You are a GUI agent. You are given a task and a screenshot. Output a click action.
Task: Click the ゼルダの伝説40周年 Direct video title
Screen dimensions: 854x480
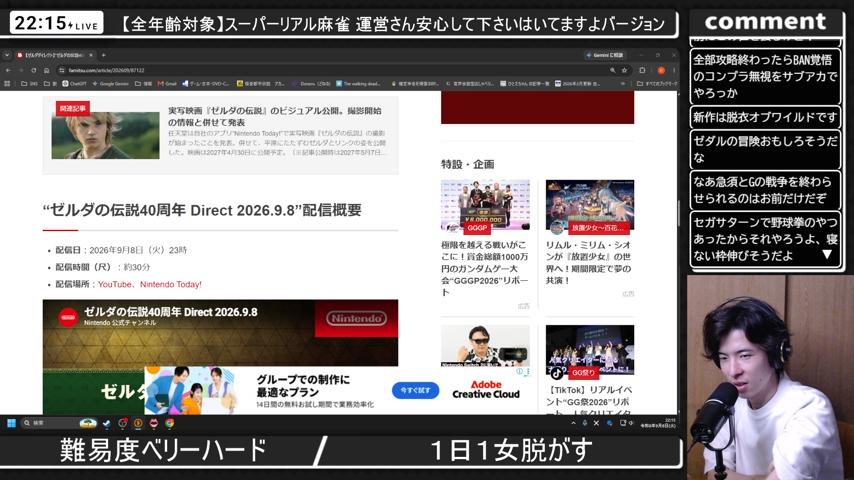click(170, 312)
